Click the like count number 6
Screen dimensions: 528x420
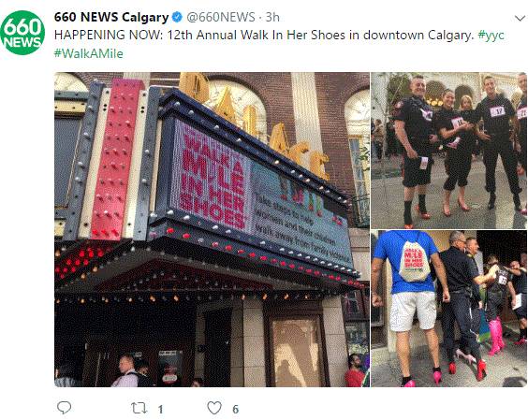235,409
